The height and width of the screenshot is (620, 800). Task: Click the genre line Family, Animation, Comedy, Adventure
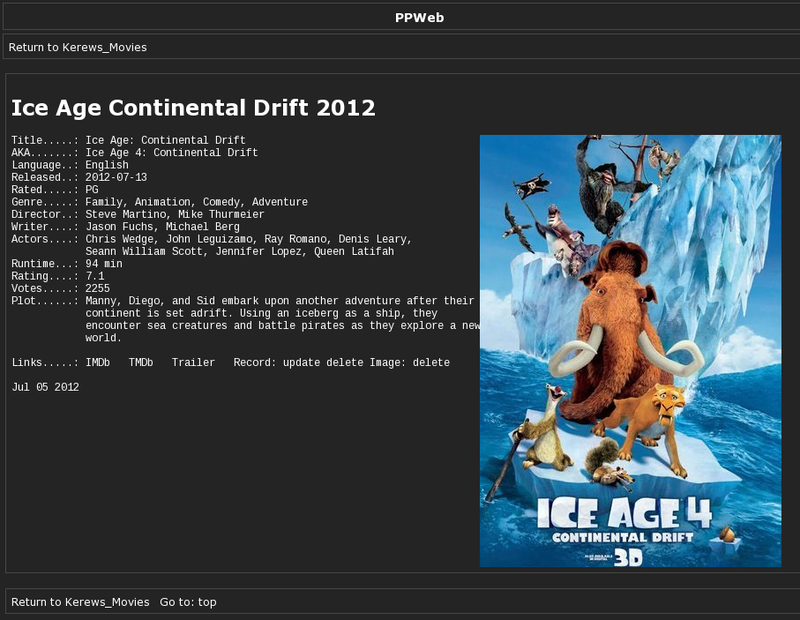(196, 202)
